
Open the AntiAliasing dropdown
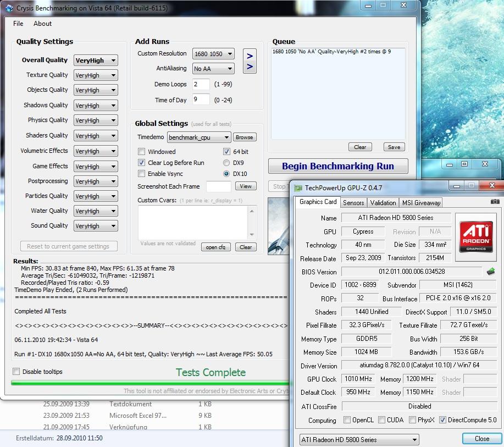tap(213, 69)
